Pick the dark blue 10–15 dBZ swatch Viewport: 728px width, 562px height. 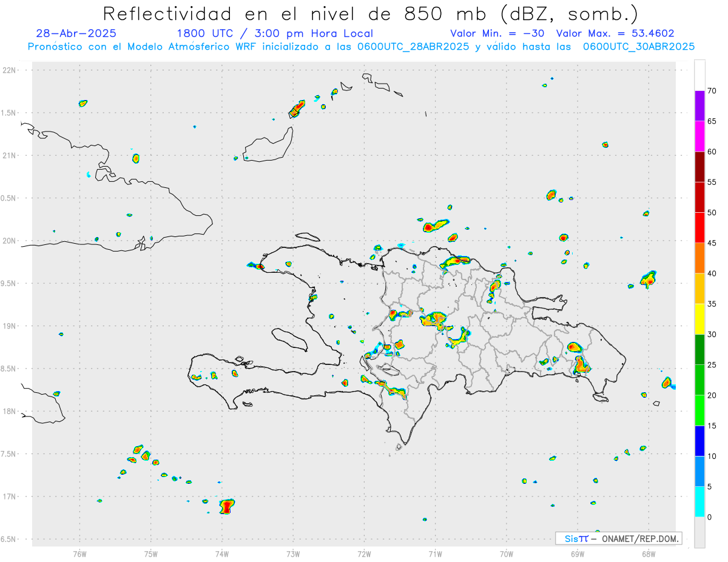click(699, 441)
